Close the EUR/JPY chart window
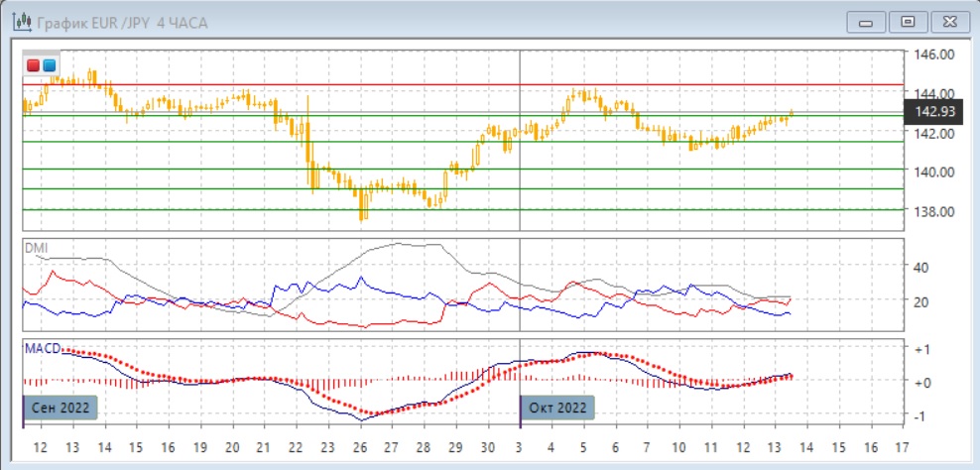980x470 pixels. coord(947,21)
